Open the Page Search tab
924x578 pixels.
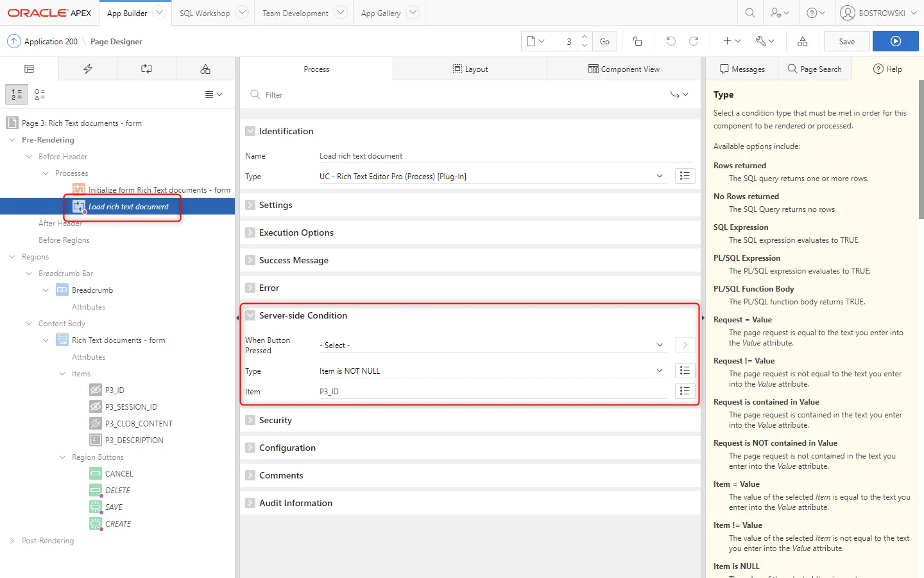(814, 69)
